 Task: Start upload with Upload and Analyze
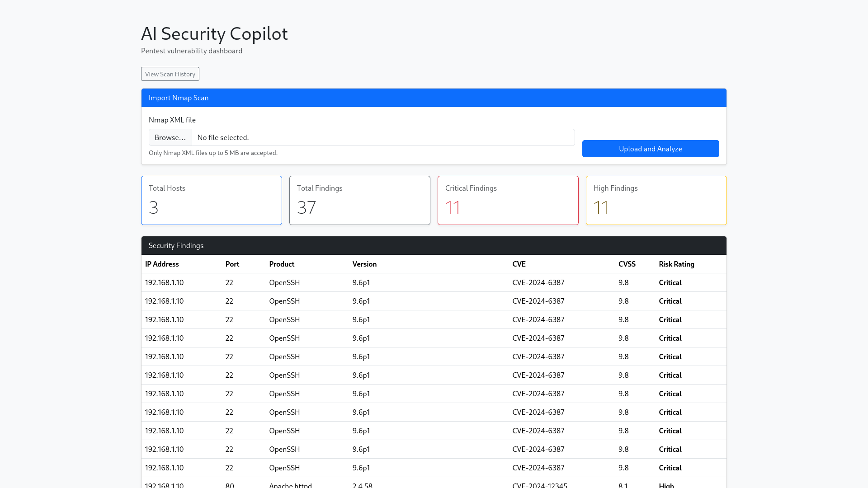pos(651,149)
